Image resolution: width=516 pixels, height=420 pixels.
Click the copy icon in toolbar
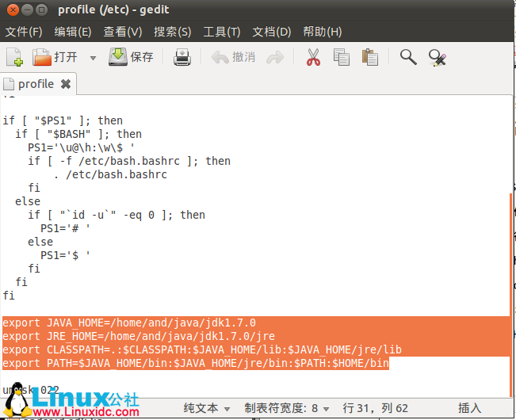342,57
